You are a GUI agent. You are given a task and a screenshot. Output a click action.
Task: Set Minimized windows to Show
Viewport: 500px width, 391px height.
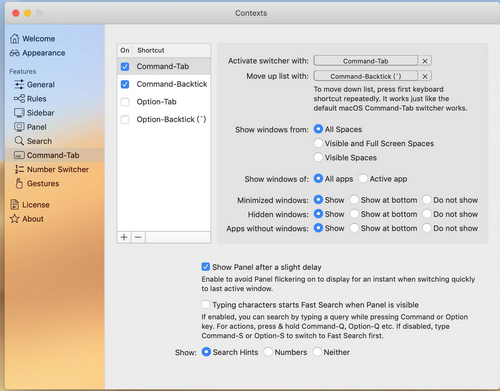(x=318, y=200)
